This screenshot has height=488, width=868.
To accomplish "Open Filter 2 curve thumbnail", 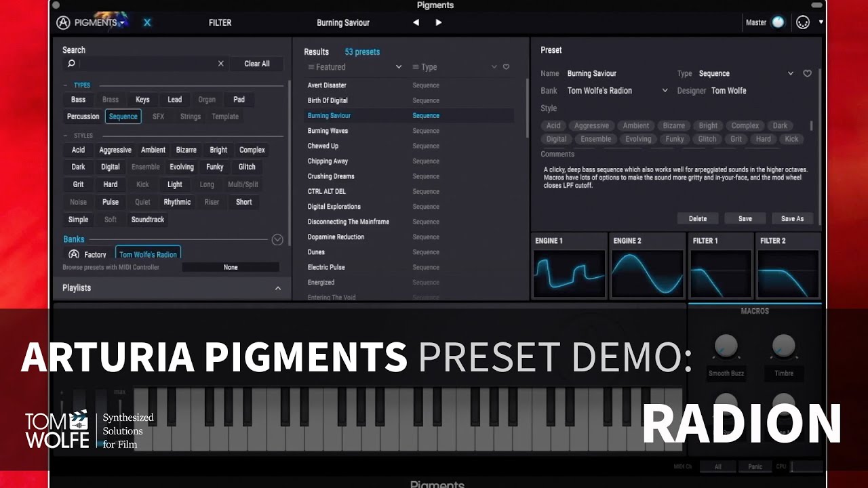I will [788, 273].
